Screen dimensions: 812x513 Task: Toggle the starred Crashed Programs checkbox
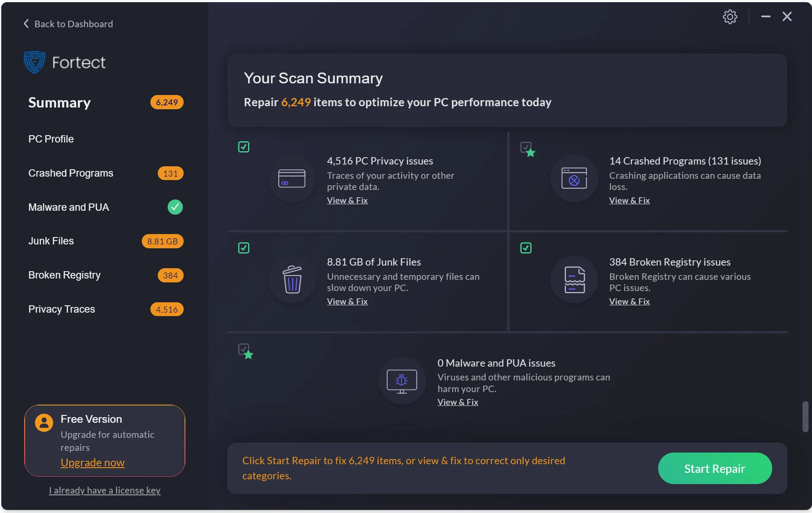coord(526,147)
